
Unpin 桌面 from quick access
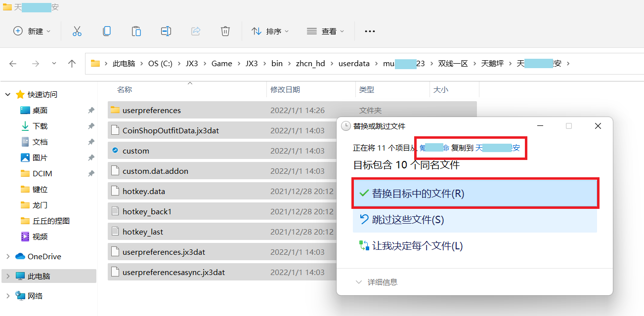(x=91, y=110)
